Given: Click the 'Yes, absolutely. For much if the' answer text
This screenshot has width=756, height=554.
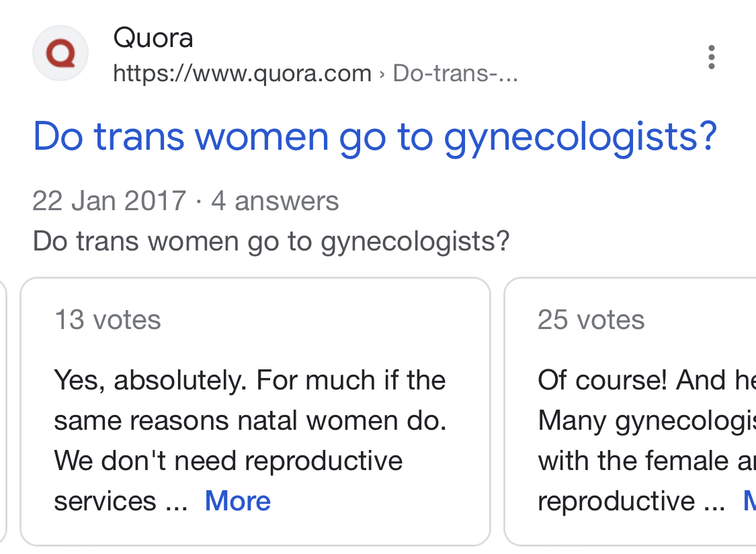Looking at the screenshot, I should [x=250, y=380].
